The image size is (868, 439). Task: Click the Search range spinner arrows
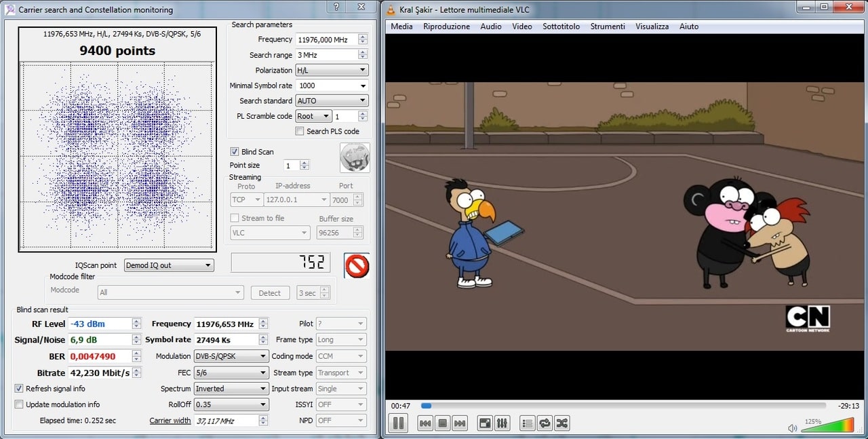click(x=363, y=55)
